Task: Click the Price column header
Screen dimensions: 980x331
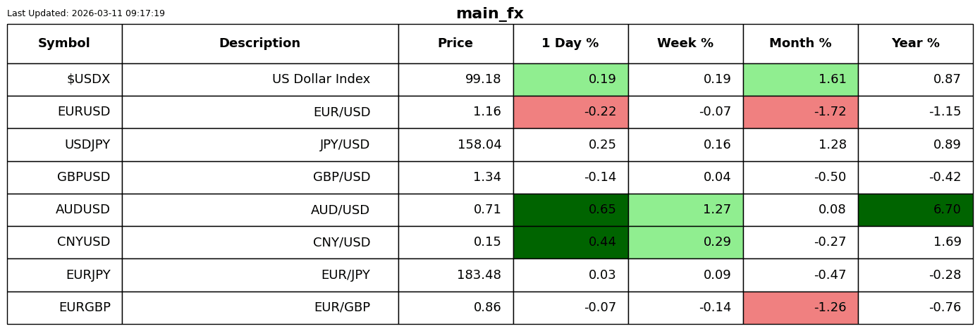Action: tap(455, 44)
